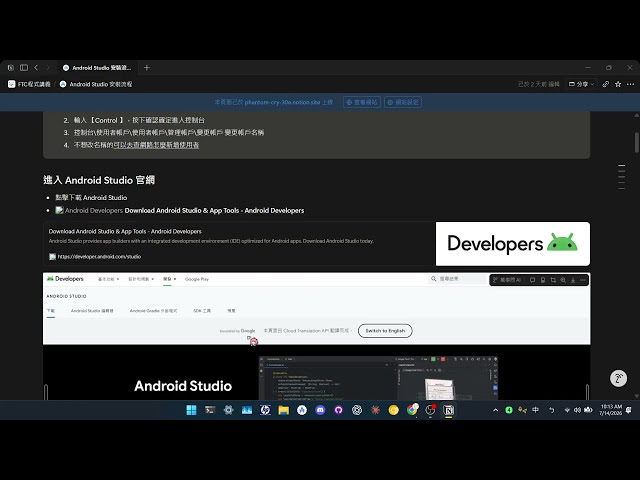Click the crop icon on image toolbar
Screen dimensions: 640x480
click(553, 280)
